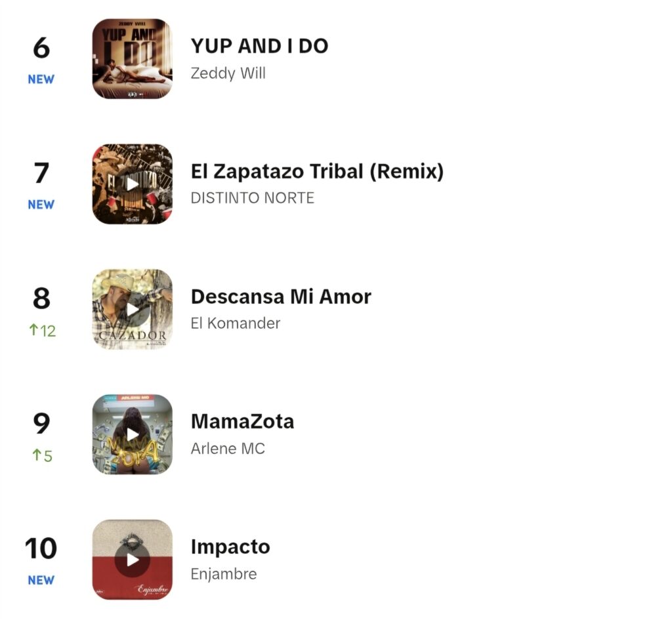Open Impacto song title
This screenshot has height=620, width=672.
tap(230, 547)
